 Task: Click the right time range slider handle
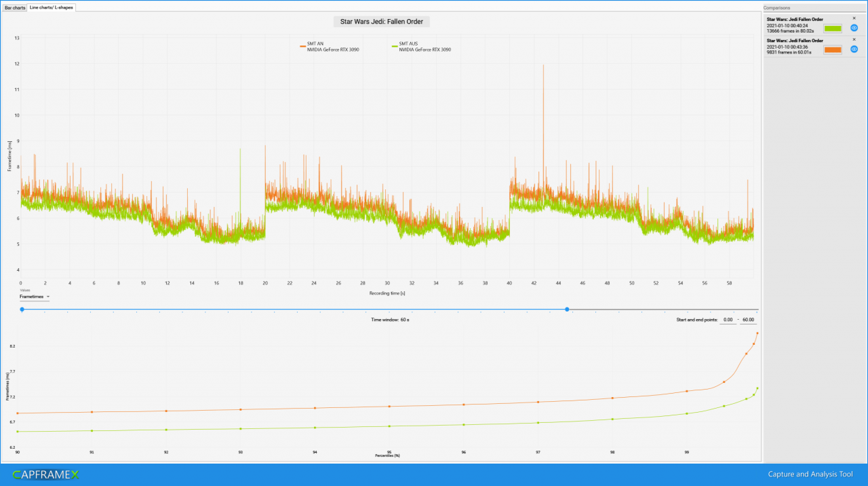click(567, 310)
